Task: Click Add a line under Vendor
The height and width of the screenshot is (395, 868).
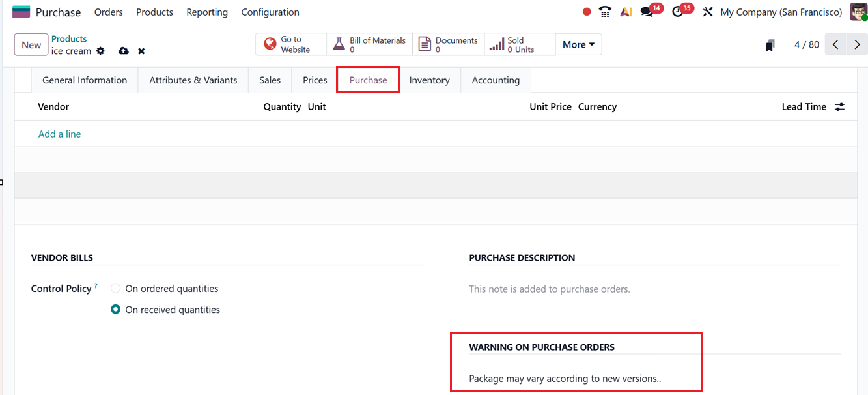Action: 59,134
